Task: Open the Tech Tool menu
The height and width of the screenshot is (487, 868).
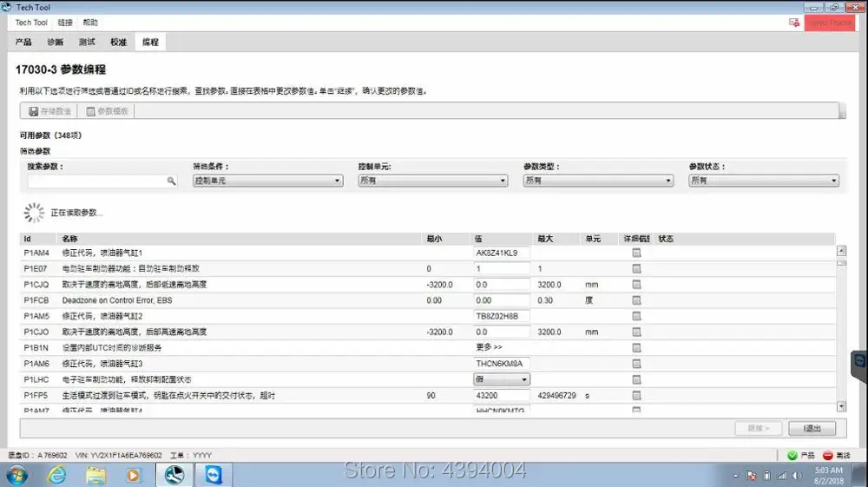Action: [x=31, y=23]
